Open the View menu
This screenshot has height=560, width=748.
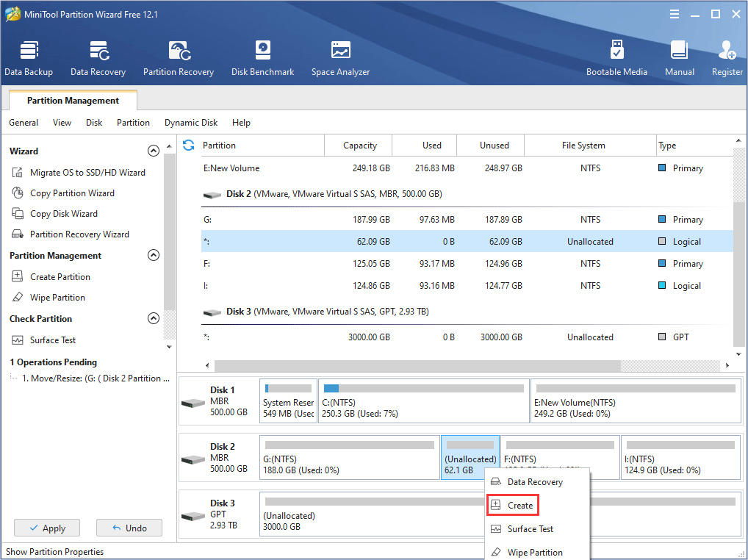pos(62,123)
